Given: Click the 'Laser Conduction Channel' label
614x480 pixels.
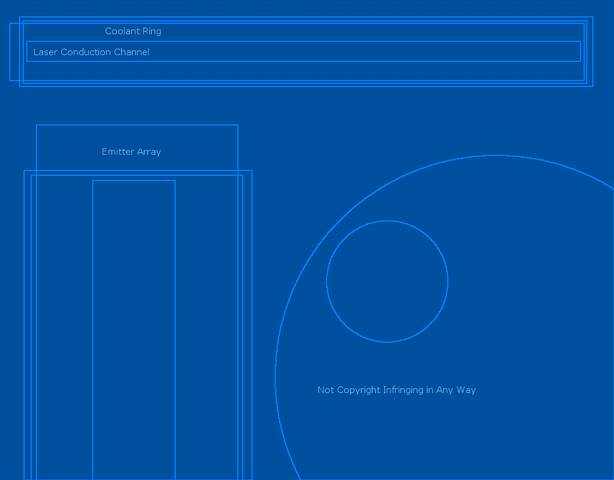Looking at the screenshot, I should click(91, 52).
